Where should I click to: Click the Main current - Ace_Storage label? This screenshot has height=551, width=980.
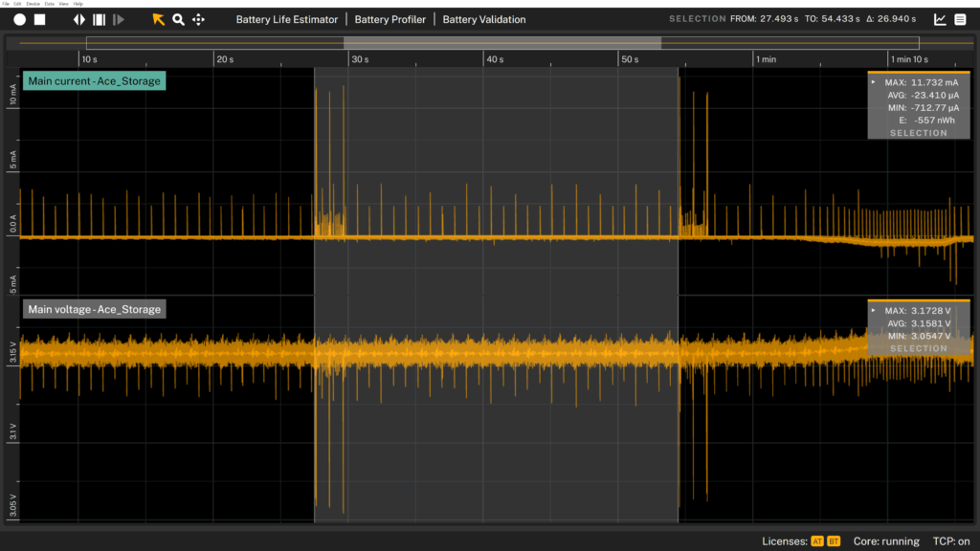coord(95,81)
